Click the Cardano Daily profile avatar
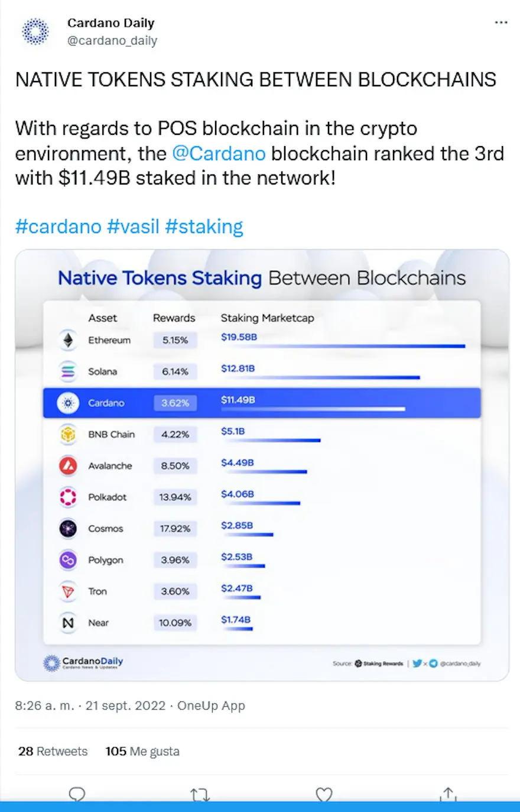 click(x=35, y=31)
